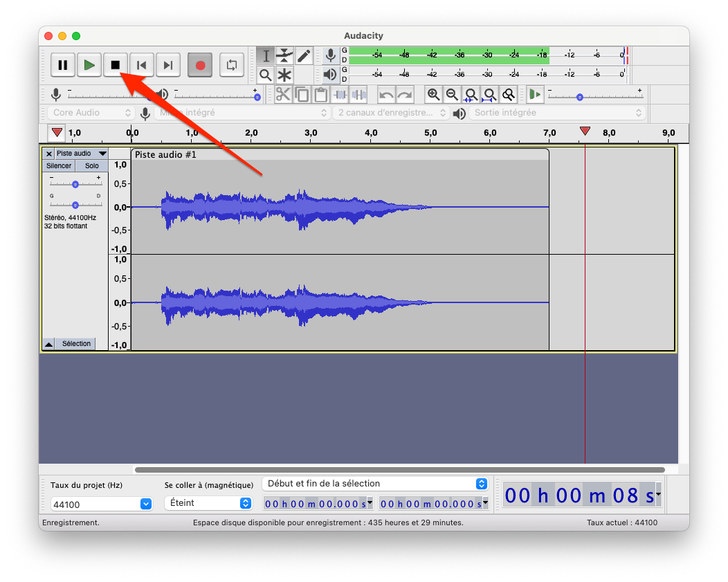
Task: Click the Stop playback button
Action: click(116, 65)
